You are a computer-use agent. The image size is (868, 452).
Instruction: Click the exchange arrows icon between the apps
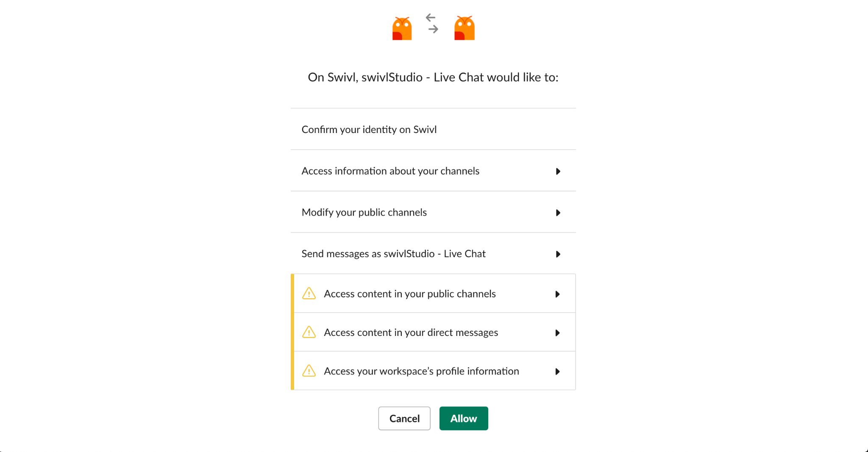(432, 23)
